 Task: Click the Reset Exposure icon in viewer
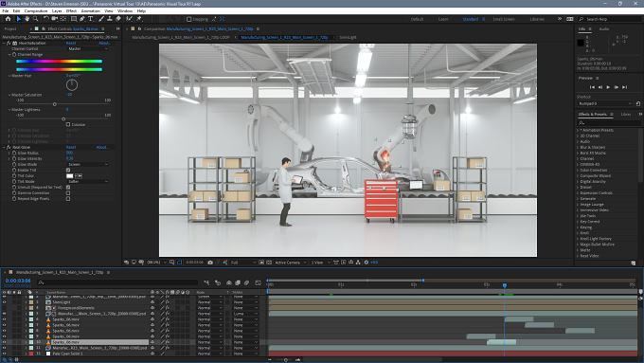367,263
